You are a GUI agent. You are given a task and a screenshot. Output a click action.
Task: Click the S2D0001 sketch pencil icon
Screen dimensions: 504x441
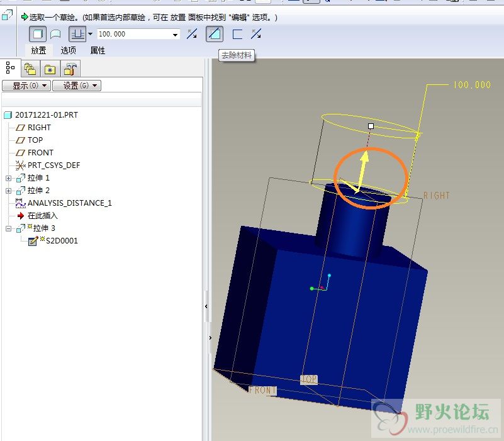click(x=33, y=241)
